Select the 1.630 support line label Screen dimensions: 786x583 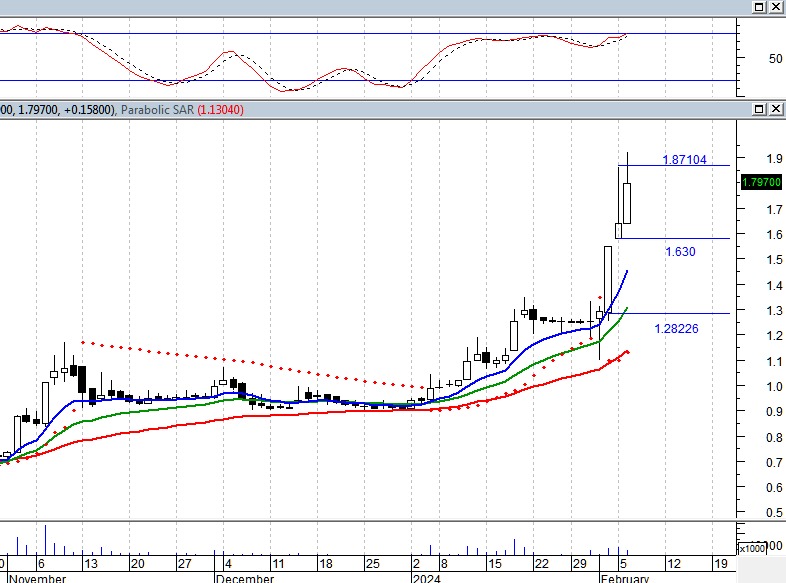(680, 252)
